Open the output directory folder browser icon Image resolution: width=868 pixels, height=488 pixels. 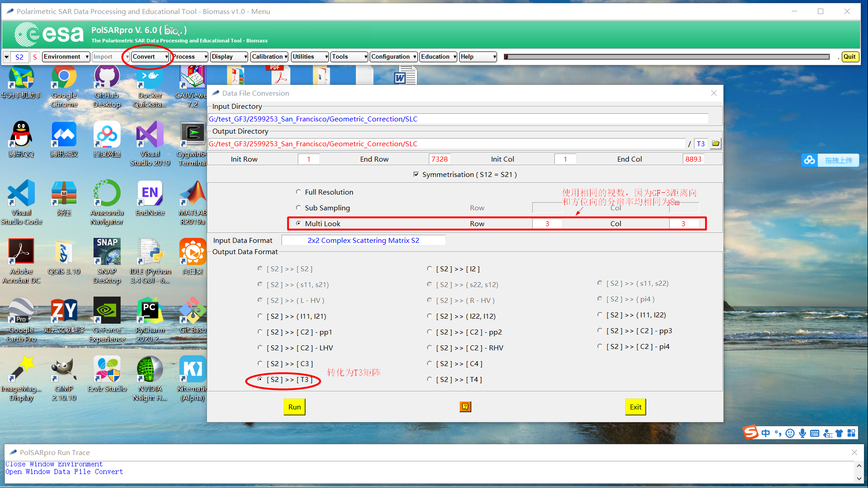(715, 143)
